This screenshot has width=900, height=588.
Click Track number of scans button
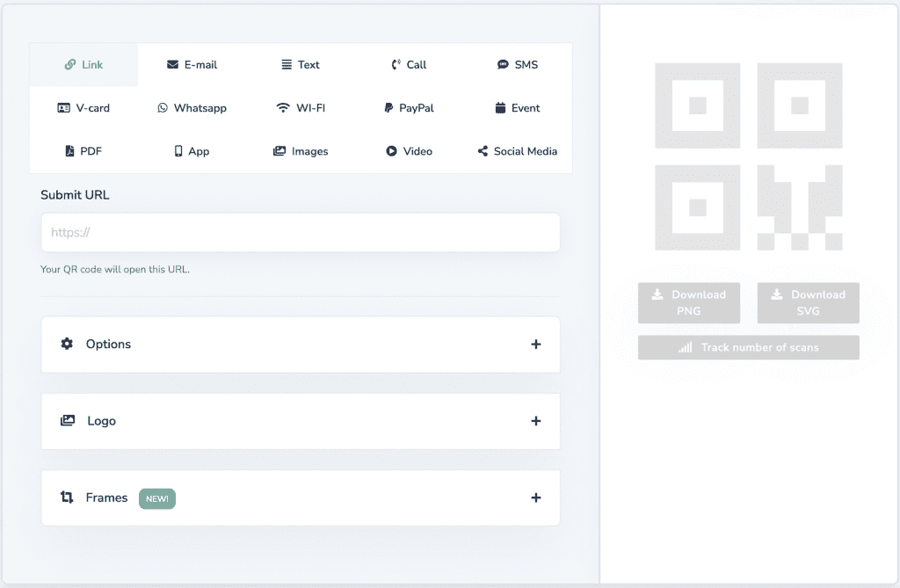click(749, 347)
